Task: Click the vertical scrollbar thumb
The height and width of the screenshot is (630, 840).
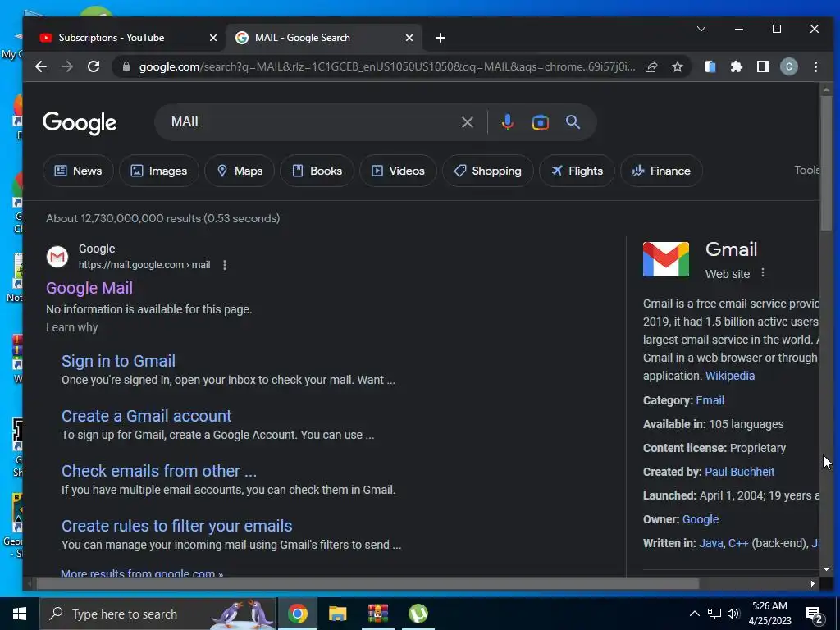Action: click(x=826, y=163)
